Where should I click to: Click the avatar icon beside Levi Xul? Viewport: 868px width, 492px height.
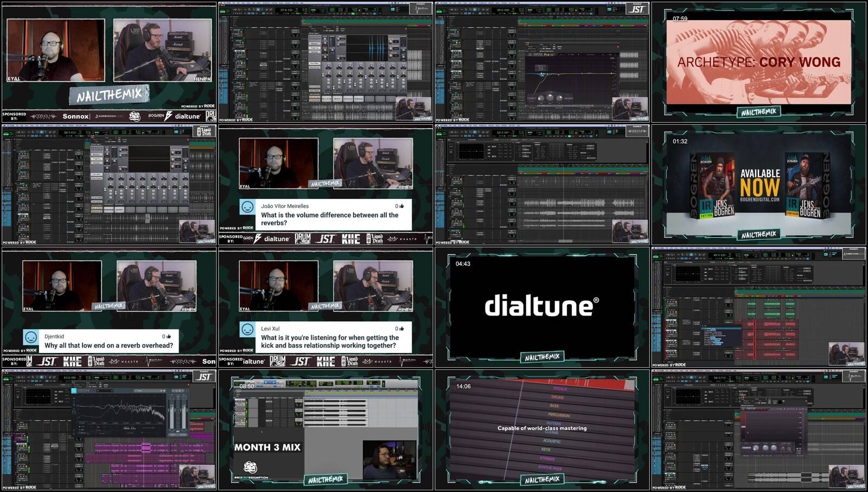click(x=247, y=330)
